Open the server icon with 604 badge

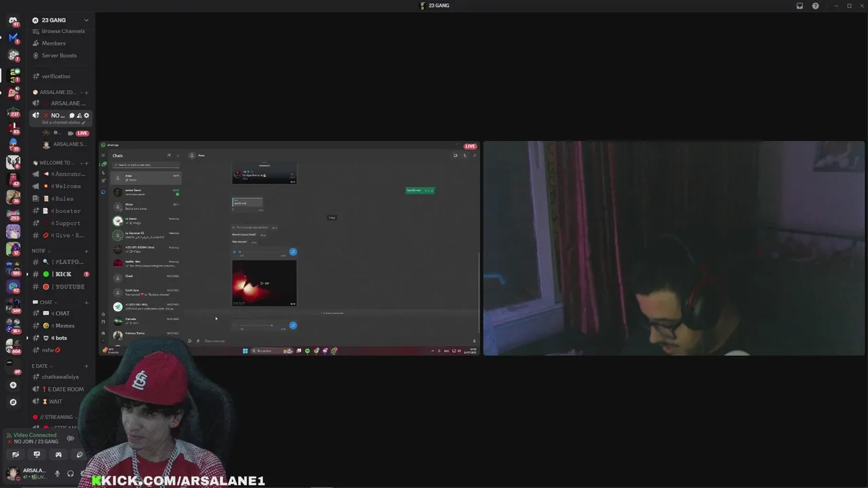coord(13,346)
